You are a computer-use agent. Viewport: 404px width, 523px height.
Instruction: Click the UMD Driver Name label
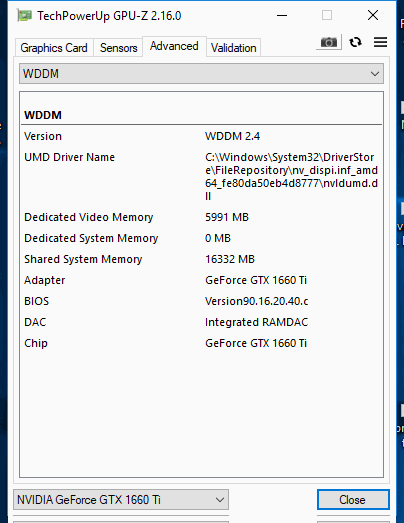coord(69,157)
